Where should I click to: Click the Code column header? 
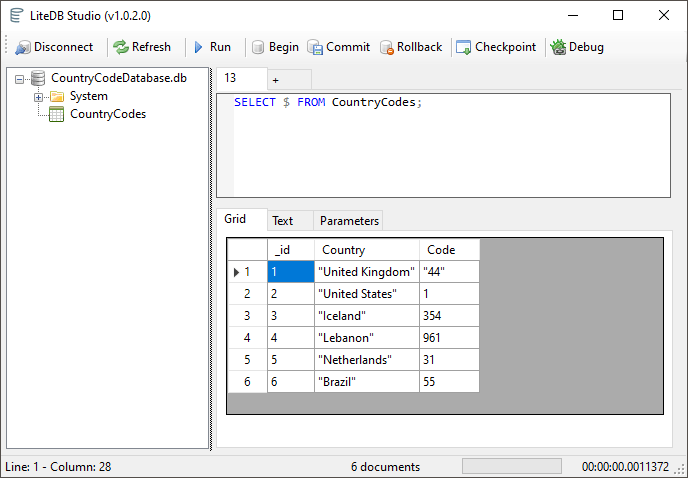click(x=449, y=250)
